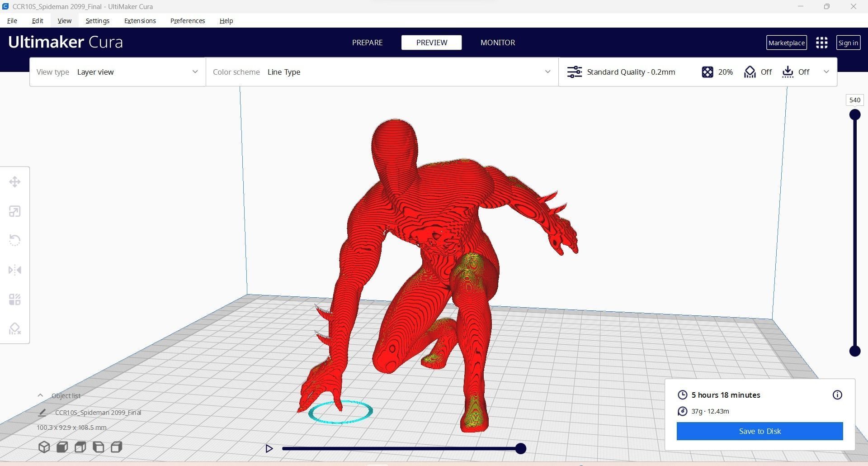This screenshot has width=868, height=466.
Task: Click the support Off icon
Action: click(x=750, y=72)
